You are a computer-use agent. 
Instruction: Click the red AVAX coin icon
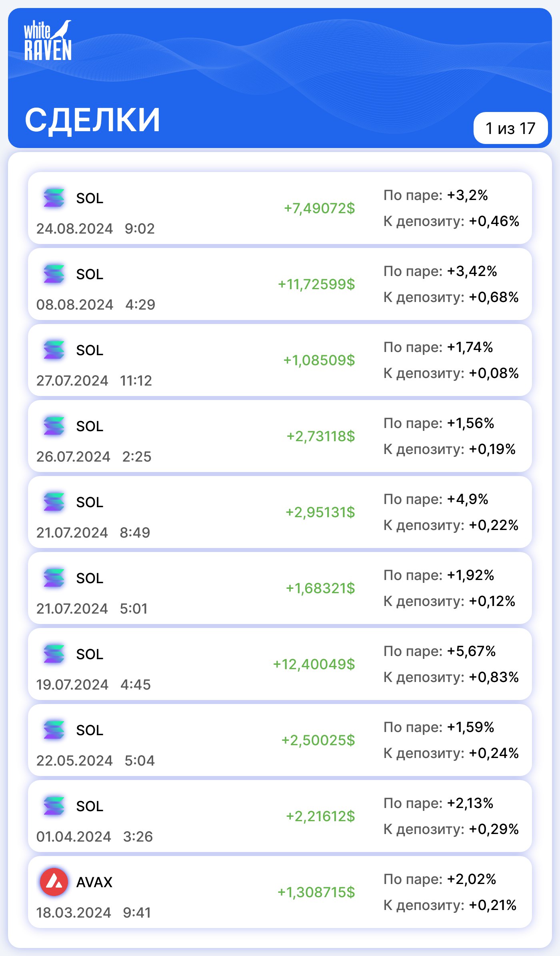[54, 882]
